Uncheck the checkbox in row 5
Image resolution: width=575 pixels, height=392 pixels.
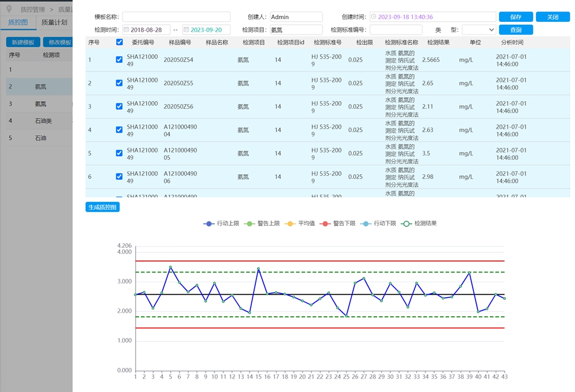coord(120,153)
